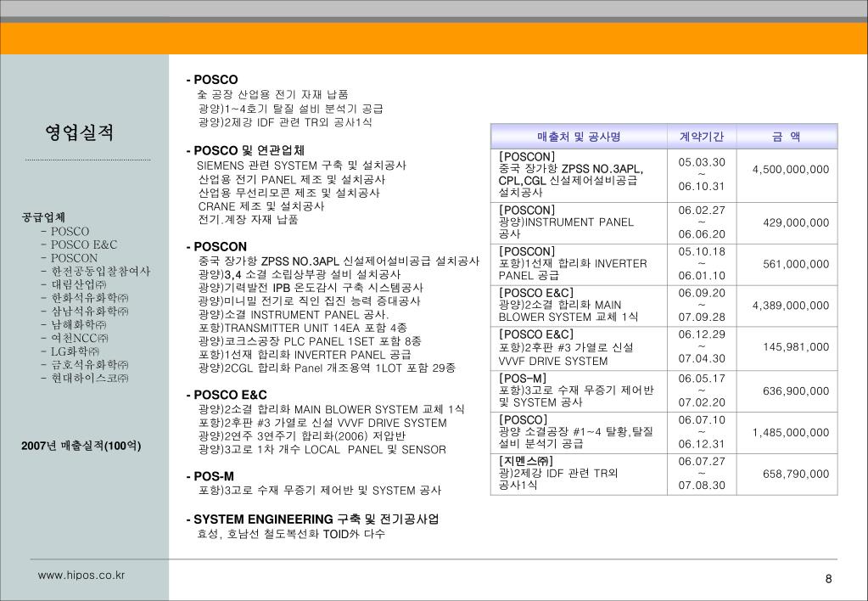Screen dimensions: 868x601
Task: Click the [POS-M] table row label
Action: click(523, 379)
